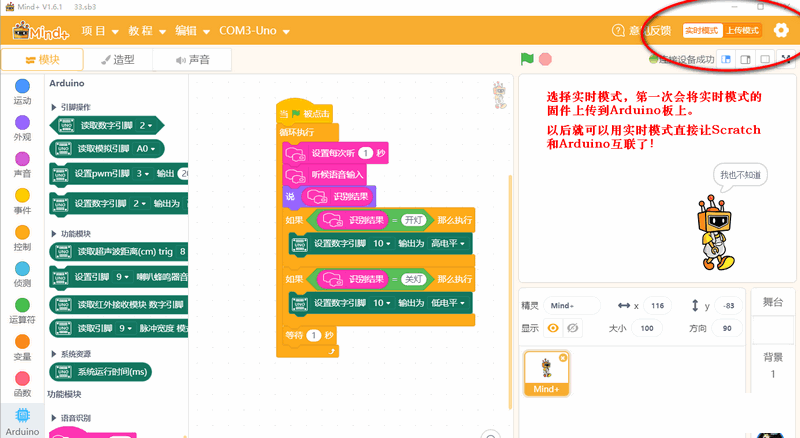The image size is (800, 438).
Task: Select the 函数 functions category
Action: pos(22,384)
